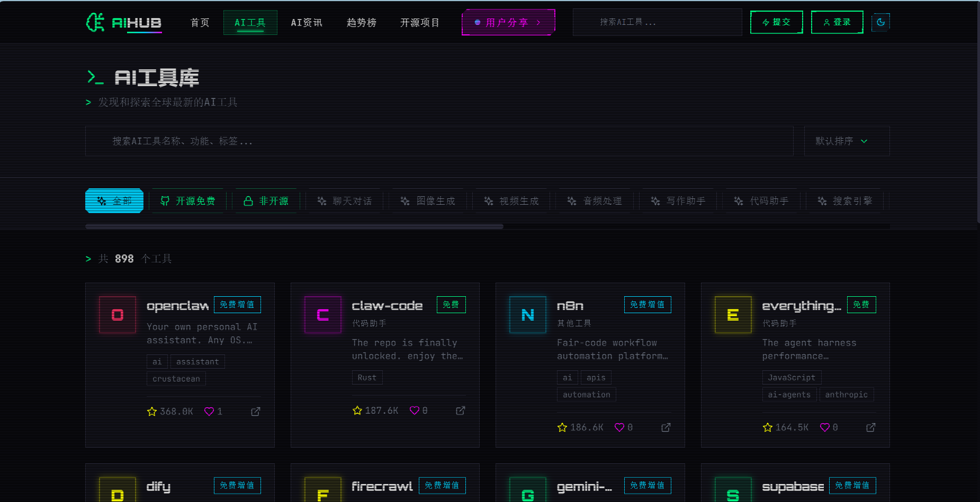Click the crustacean tag on openclaw
The image size is (980, 502).
[176, 379]
